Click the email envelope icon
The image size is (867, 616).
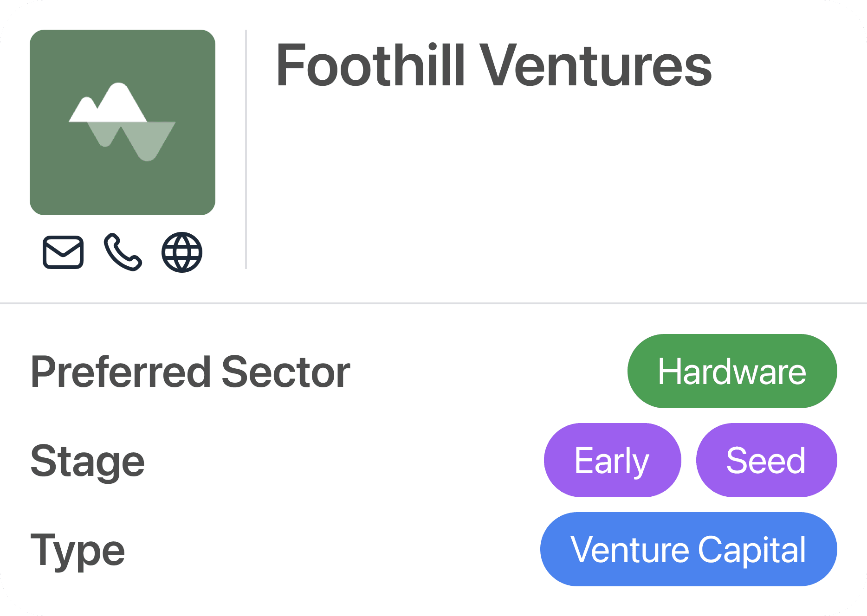tap(63, 252)
